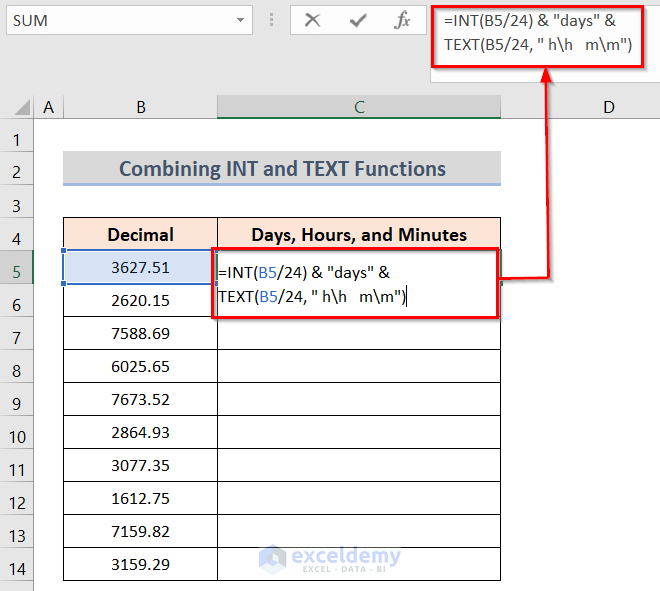Select cell containing 7159.82
This screenshot has height=591, width=660.
(x=141, y=531)
